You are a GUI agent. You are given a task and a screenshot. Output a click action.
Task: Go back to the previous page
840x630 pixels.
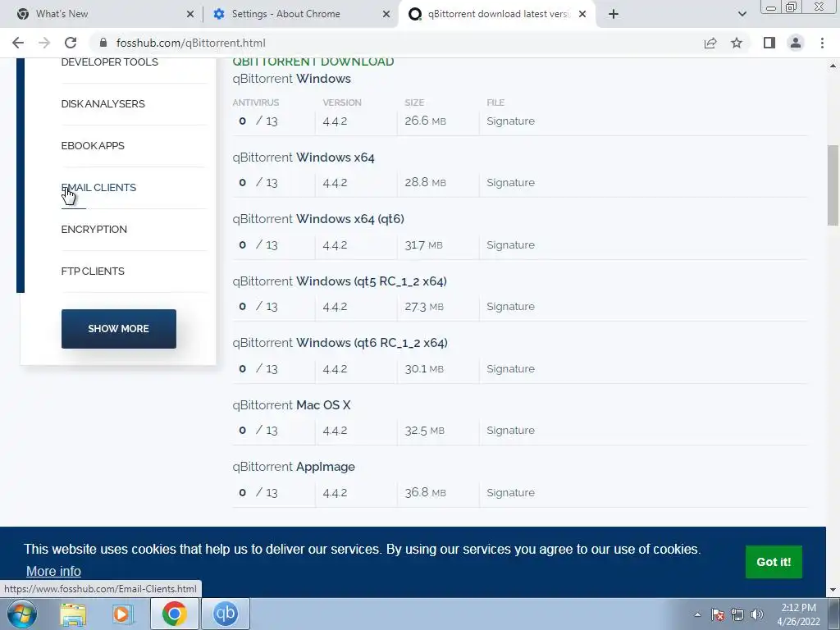18,43
